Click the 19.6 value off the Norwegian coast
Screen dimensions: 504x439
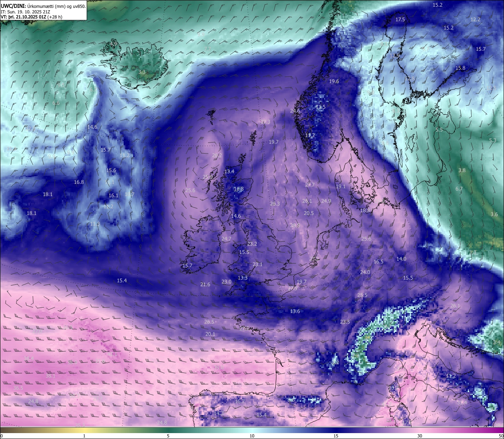(334, 82)
